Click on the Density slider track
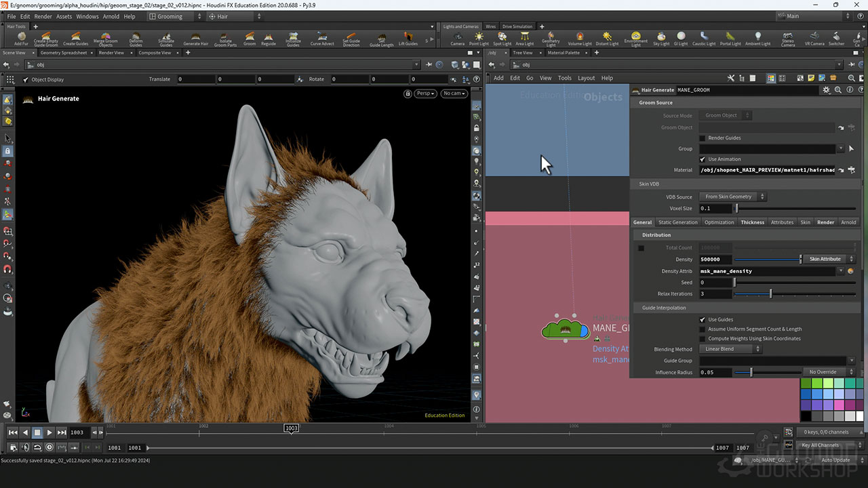868x488 pixels. [766, 259]
